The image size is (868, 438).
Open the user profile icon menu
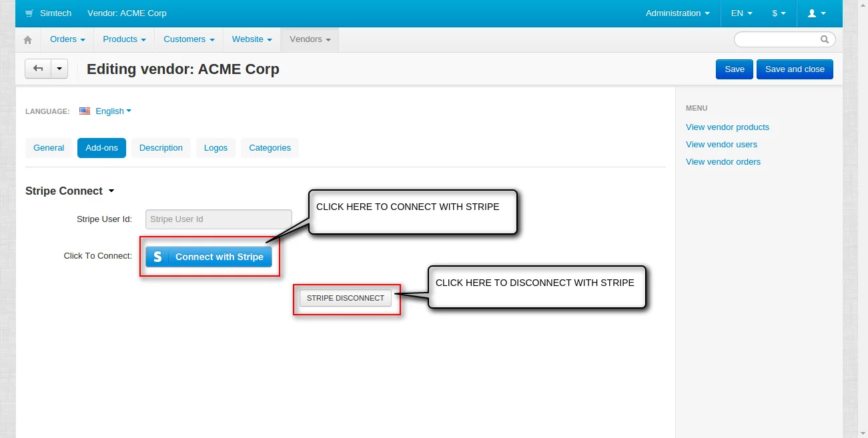click(x=817, y=13)
